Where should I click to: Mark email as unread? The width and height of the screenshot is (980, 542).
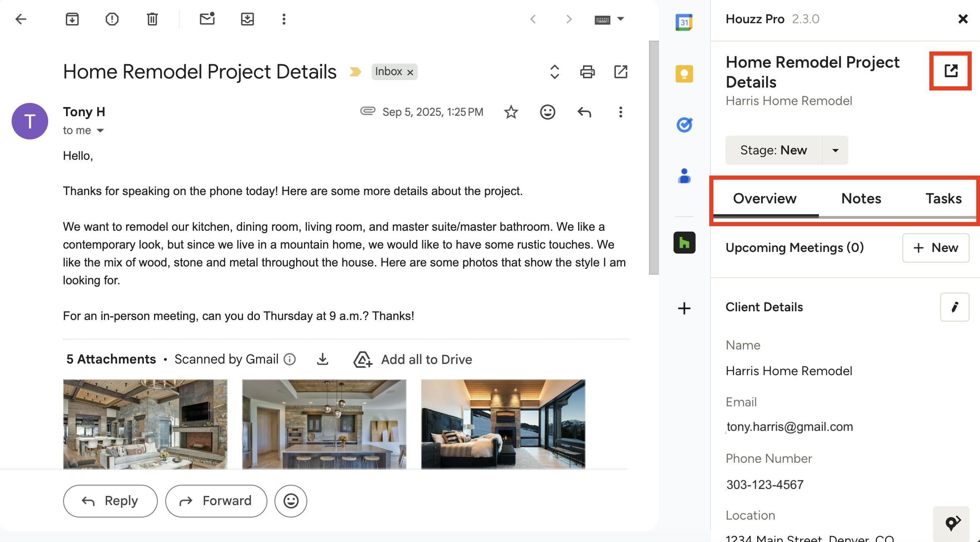point(207,19)
